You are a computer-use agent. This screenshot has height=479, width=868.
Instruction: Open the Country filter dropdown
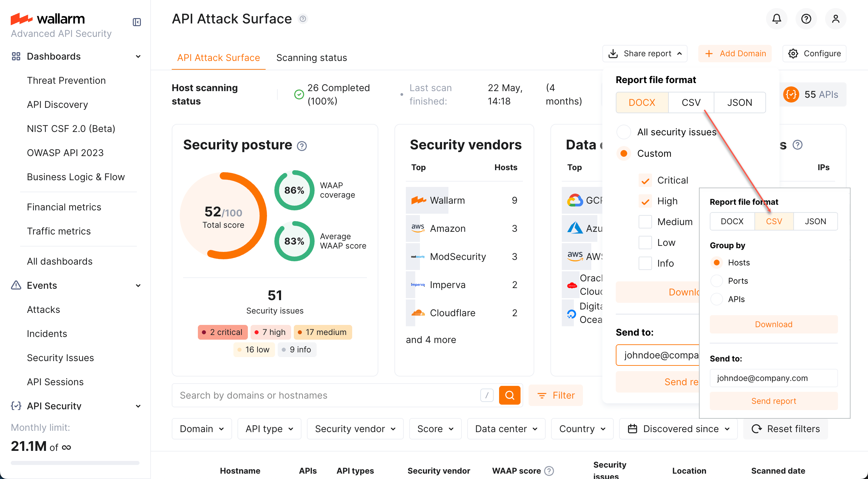[582, 428]
